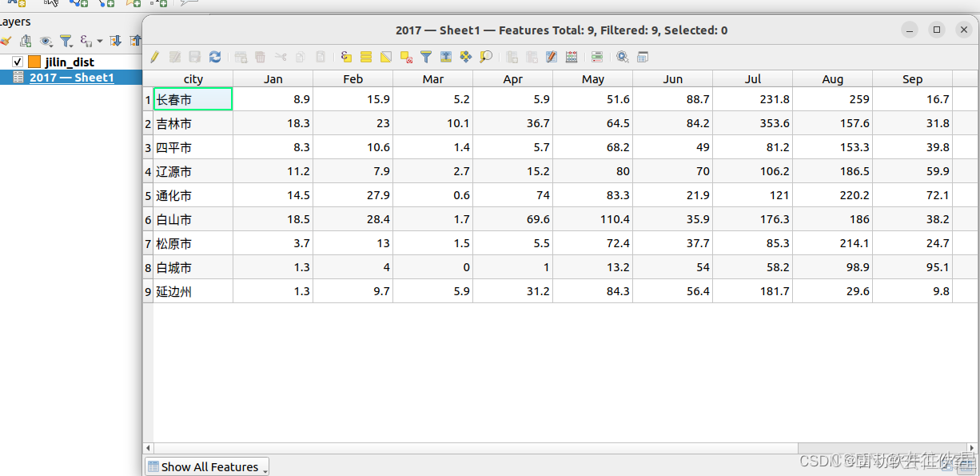Click the disabled delete selected features trash icon
The height and width of the screenshot is (476, 980).
[x=260, y=57]
